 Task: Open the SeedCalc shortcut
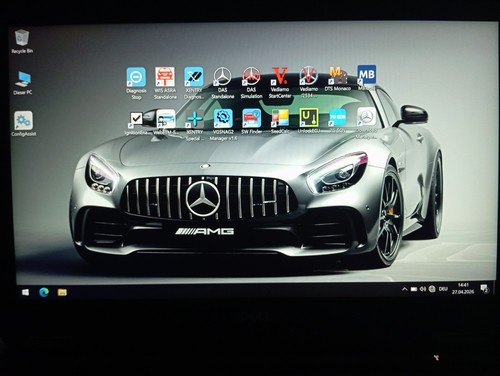pos(280,121)
